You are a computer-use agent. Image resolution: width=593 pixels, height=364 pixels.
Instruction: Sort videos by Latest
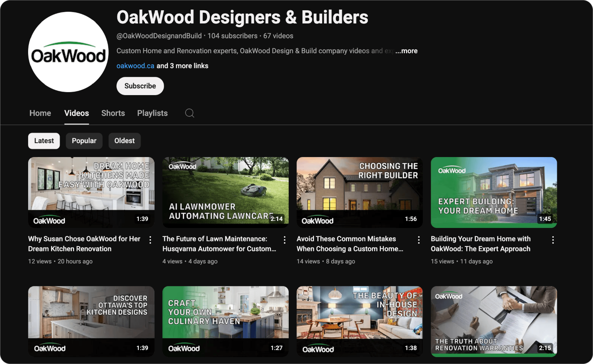[44, 141]
